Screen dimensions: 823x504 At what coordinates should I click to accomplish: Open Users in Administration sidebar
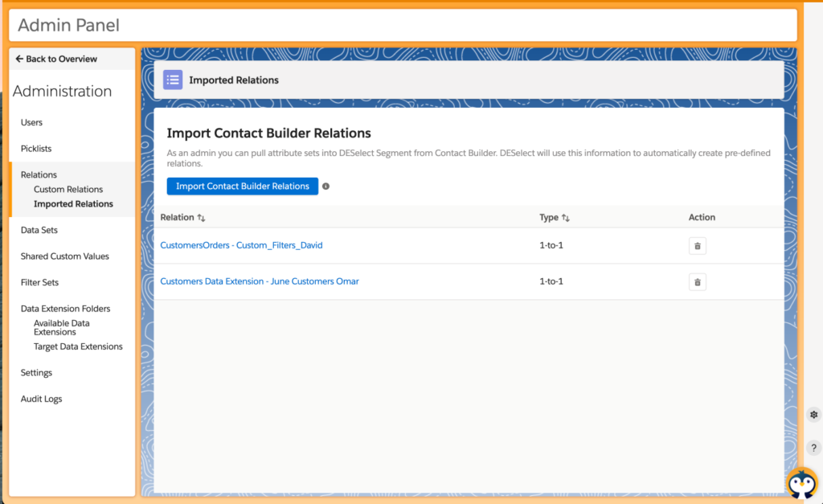pyautogui.click(x=31, y=122)
